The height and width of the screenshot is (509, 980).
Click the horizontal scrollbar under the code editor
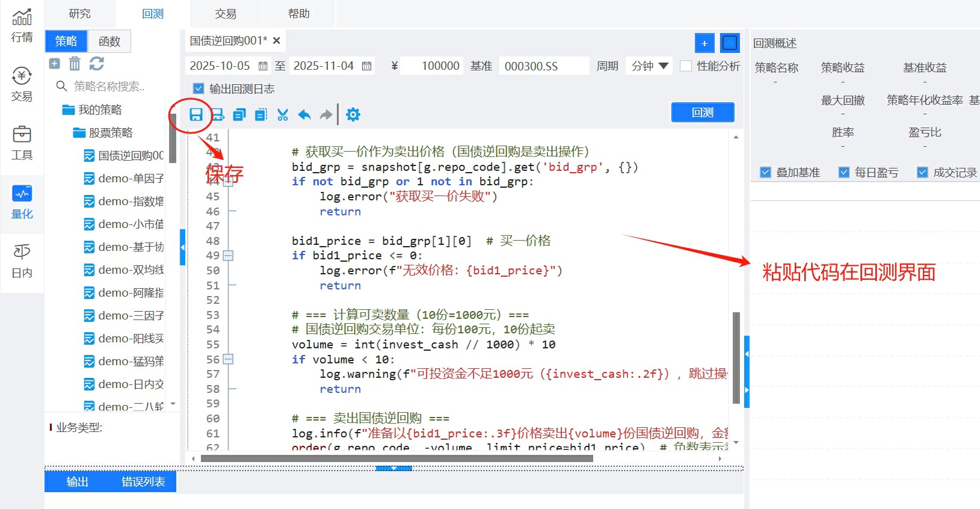(x=396, y=458)
